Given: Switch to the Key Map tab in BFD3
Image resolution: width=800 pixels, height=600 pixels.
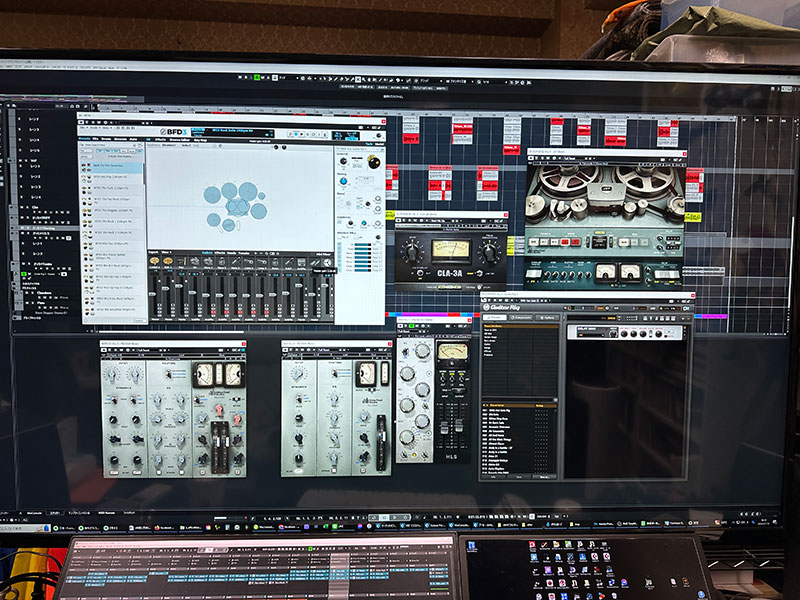Looking at the screenshot, I should click(x=200, y=140).
